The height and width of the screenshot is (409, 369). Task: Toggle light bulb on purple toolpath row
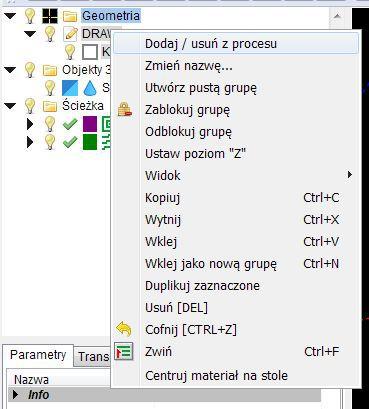(50, 124)
